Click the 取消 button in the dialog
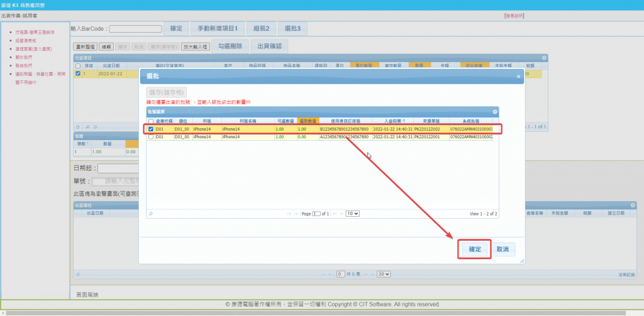The width and height of the screenshot is (644, 316). click(x=502, y=249)
